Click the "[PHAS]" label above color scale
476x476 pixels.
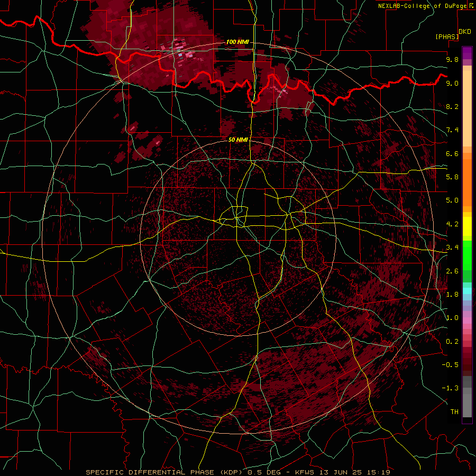point(447,36)
